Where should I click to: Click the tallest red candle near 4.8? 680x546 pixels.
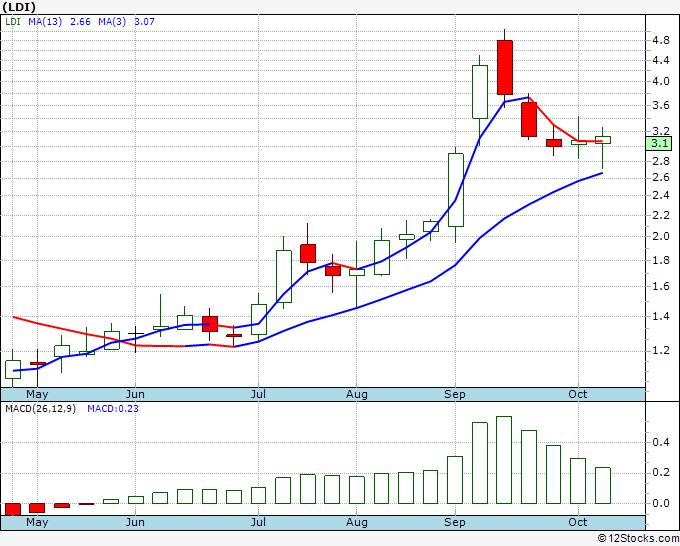pyautogui.click(x=504, y=66)
